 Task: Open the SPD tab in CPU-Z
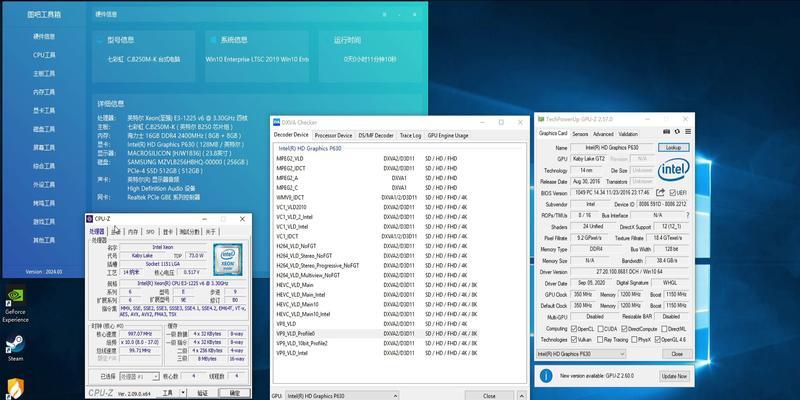150,232
